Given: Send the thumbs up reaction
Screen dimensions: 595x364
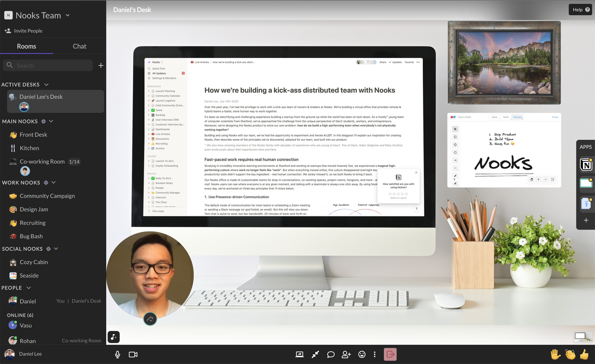Looking at the screenshot, I should [584, 354].
